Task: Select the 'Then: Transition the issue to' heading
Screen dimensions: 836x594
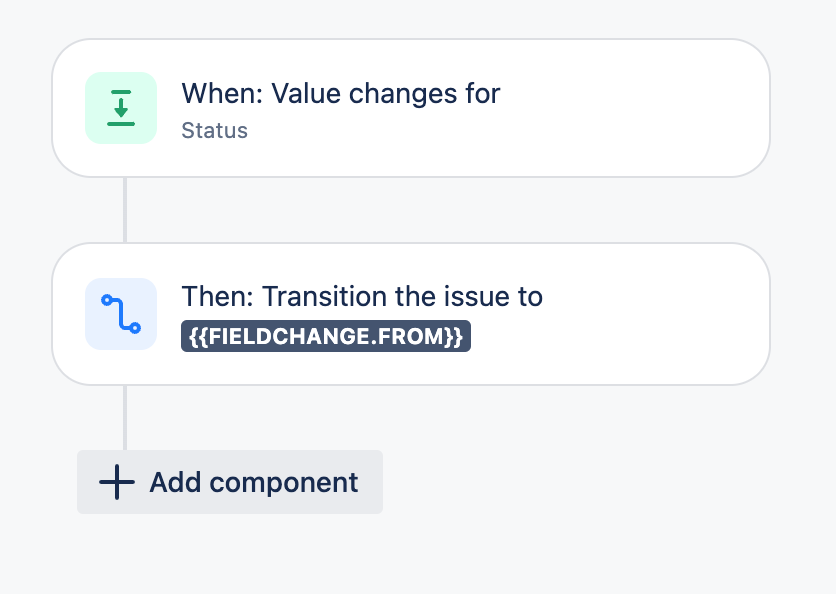Action: click(361, 297)
